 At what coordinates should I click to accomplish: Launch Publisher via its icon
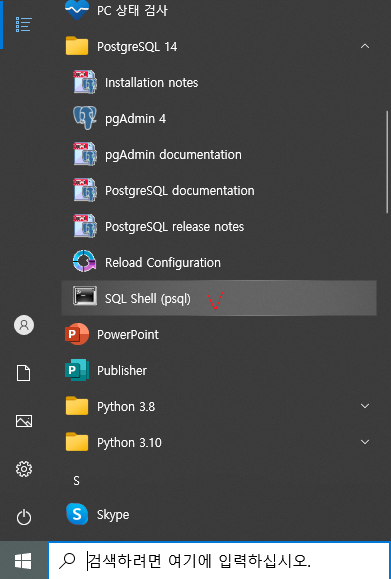[77, 370]
